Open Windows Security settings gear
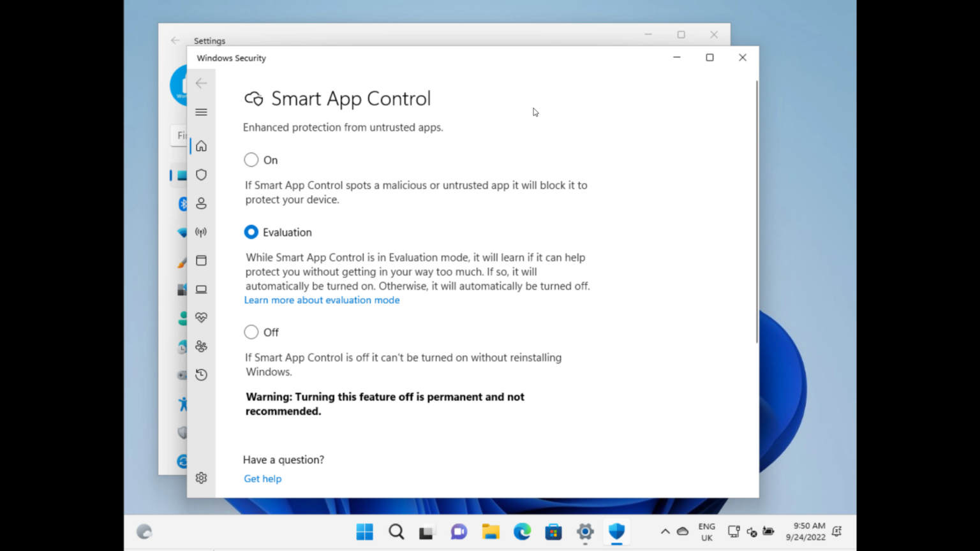Screen dimensions: 980x551 pyautogui.click(x=201, y=478)
